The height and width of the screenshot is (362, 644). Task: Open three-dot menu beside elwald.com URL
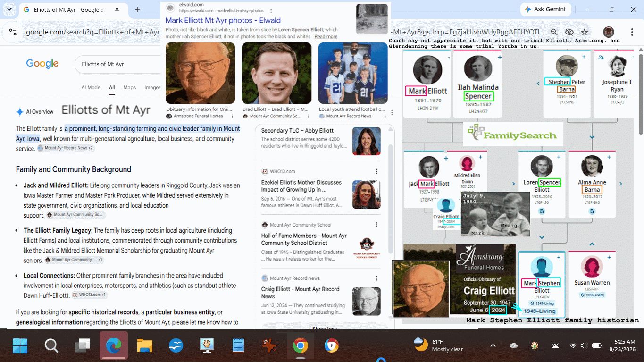271,11
